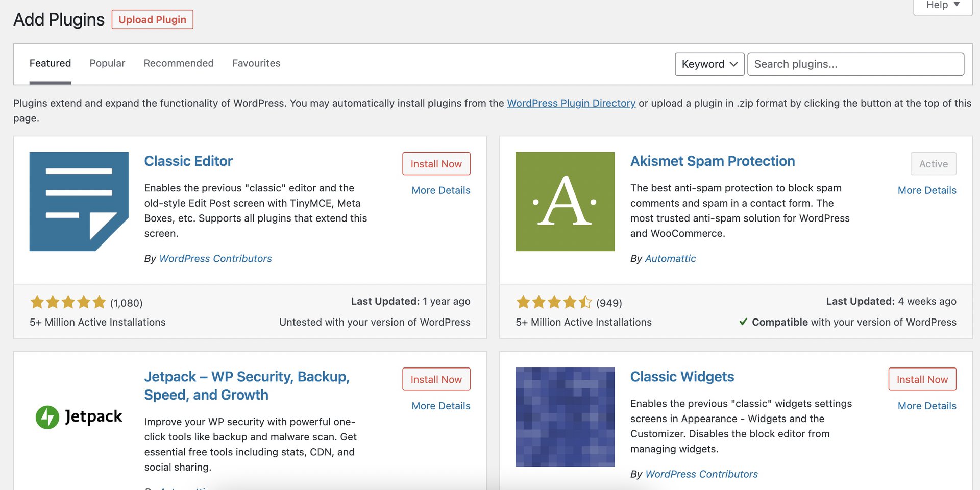Click the Akismet star rating
The height and width of the screenshot is (490, 980).
(554, 302)
